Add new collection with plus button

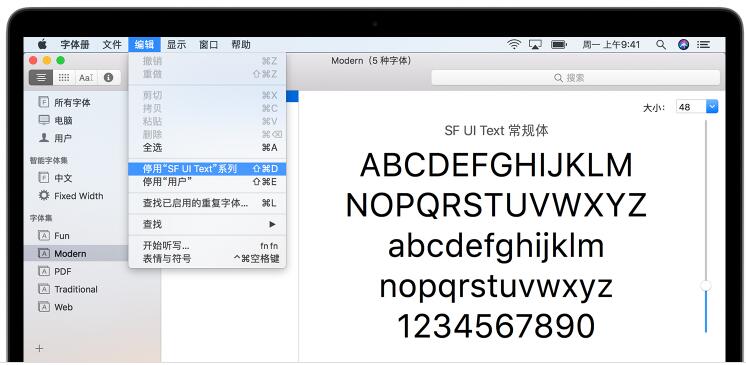[x=39, y=348]
